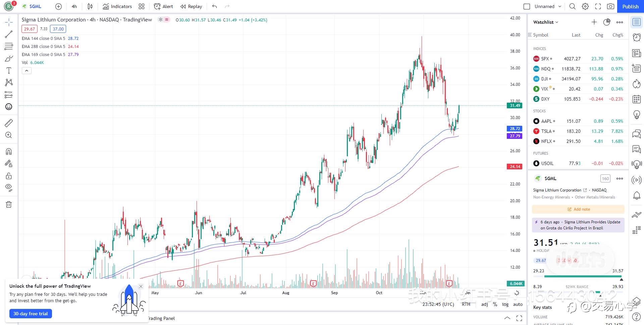The image size is (644, 325).
Task: Toggle auto scale mode
Action: coord(518,304)
